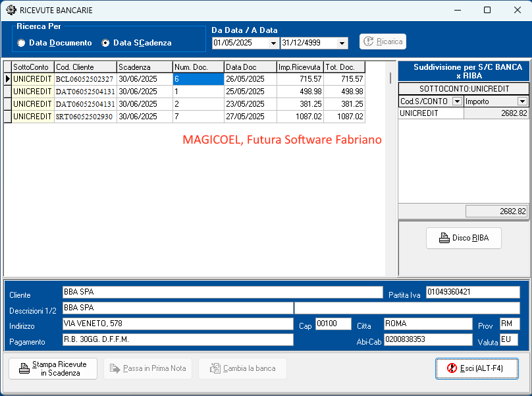The width and height of the screenshot is (532, 396).
Task: Click the gear app icon in title bar
Action: pyautogui.click(x=11, y=10)
